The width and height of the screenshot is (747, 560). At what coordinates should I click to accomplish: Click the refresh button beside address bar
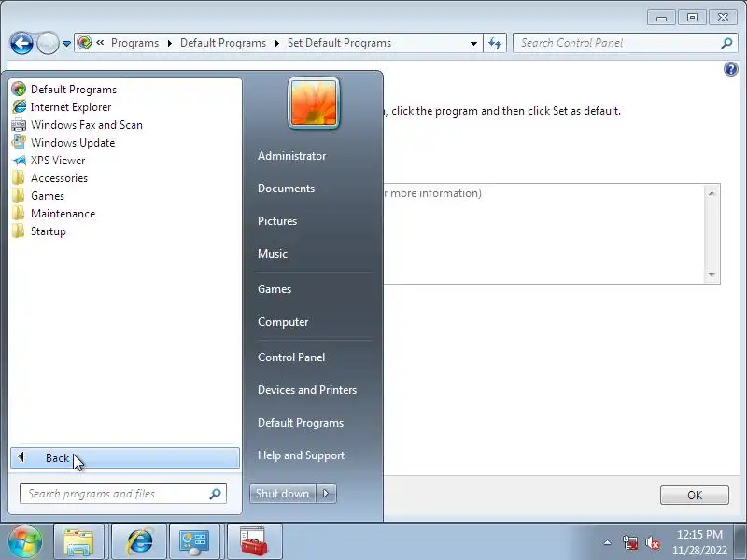[x=495, y=43]
